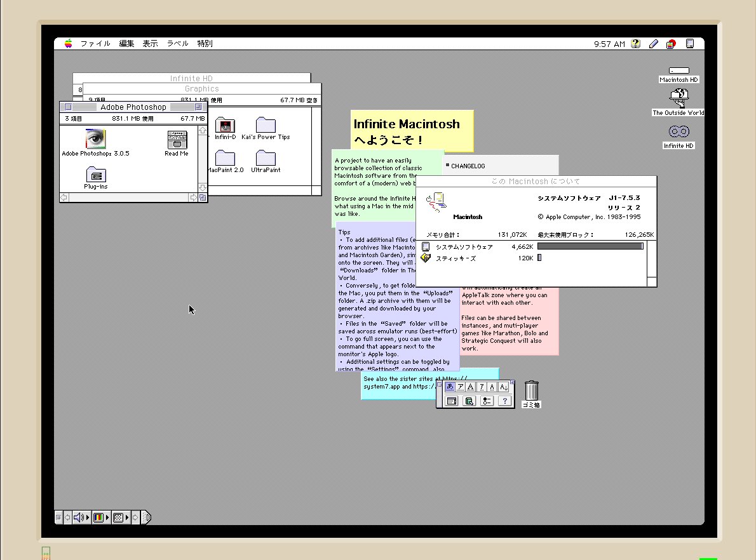Click the Adobe Photoshop window zoom box

[198, 107]
